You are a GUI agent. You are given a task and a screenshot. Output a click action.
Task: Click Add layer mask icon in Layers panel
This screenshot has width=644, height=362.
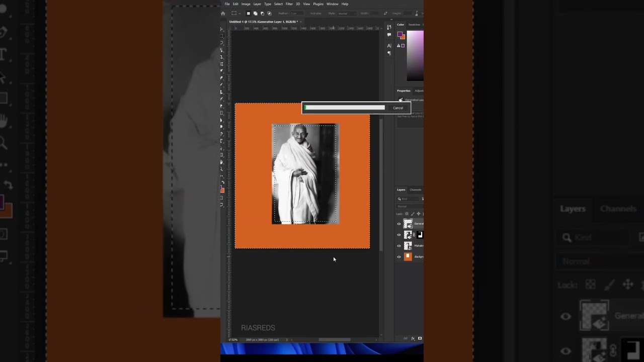[420, 338]
